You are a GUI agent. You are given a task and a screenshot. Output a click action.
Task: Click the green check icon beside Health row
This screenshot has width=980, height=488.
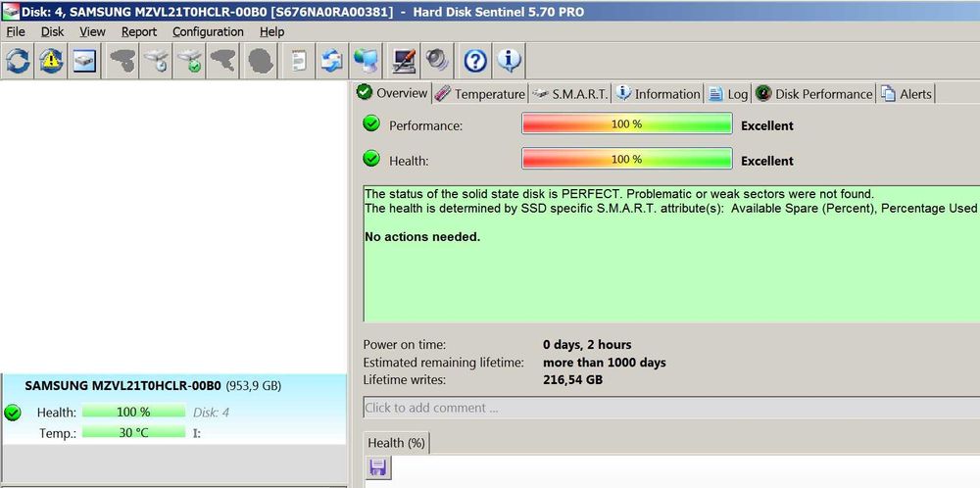coord(371,159)
